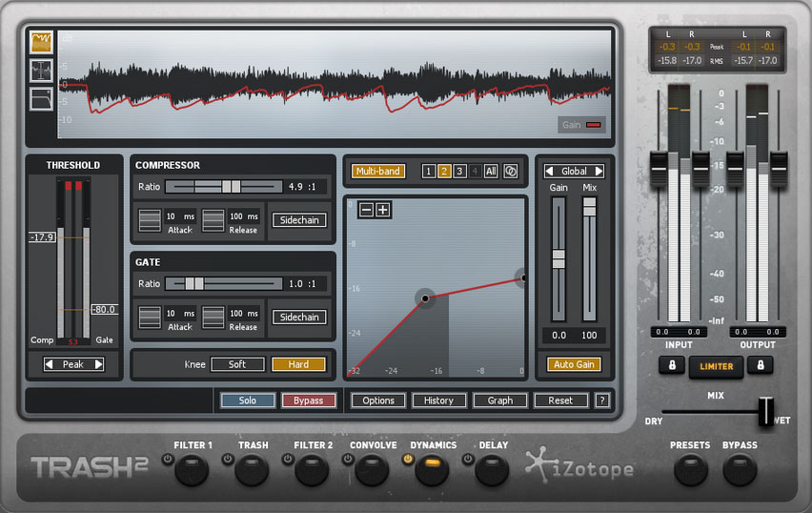Open the Global gain/mix mode selector
Image resolution: width=812 pixels, height=513 pixels.
tap(574, 171)
